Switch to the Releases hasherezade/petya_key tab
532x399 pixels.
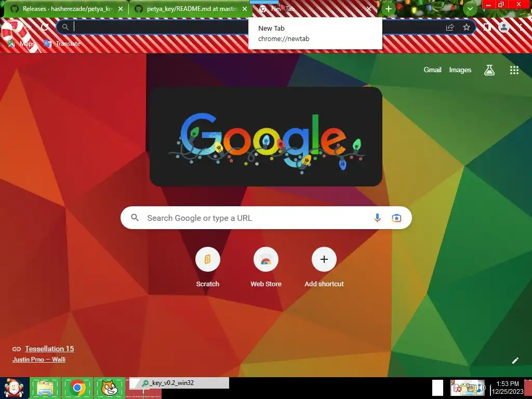click(x=66, y=9)
